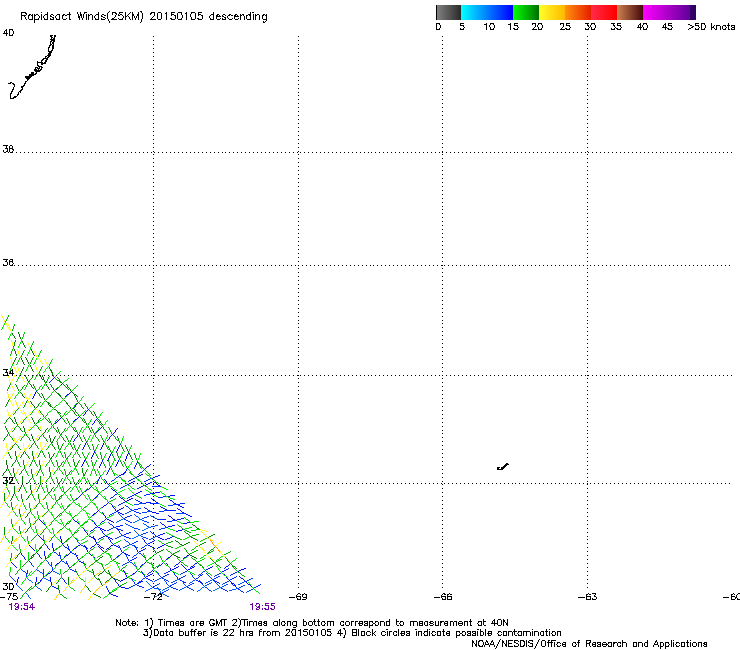Click the legend tick label 45

pos(667,27)
